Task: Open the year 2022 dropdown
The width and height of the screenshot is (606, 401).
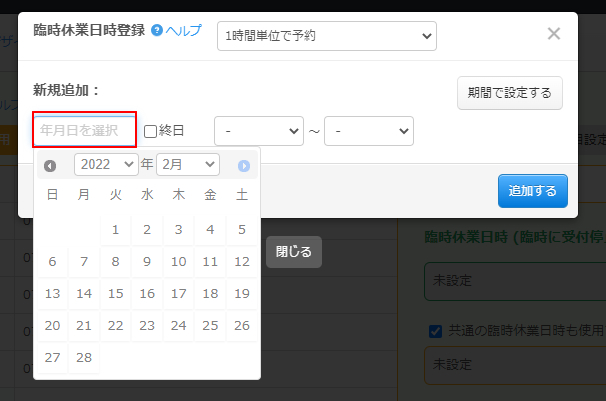Action: (x=105, y=164)
